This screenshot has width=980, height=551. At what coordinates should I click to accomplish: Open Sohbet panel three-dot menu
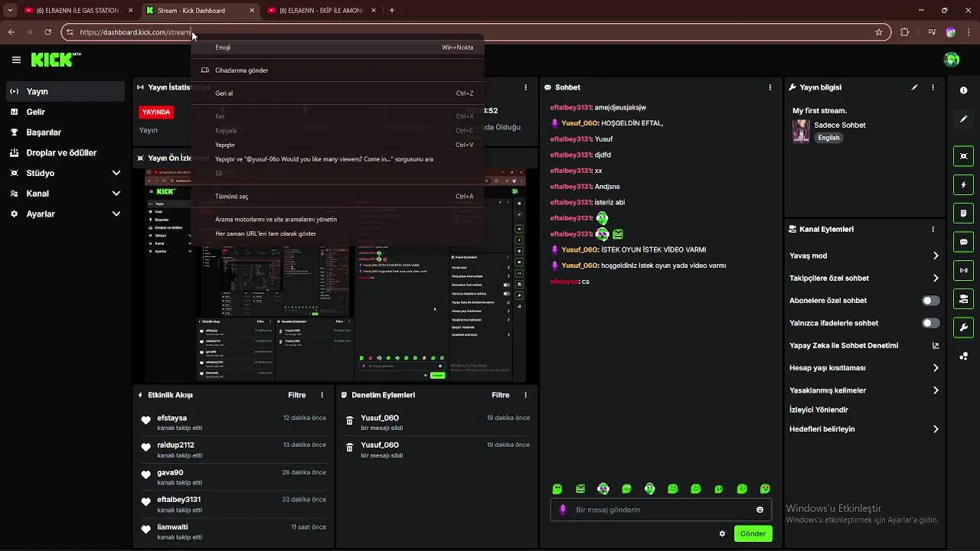[770, 87]
